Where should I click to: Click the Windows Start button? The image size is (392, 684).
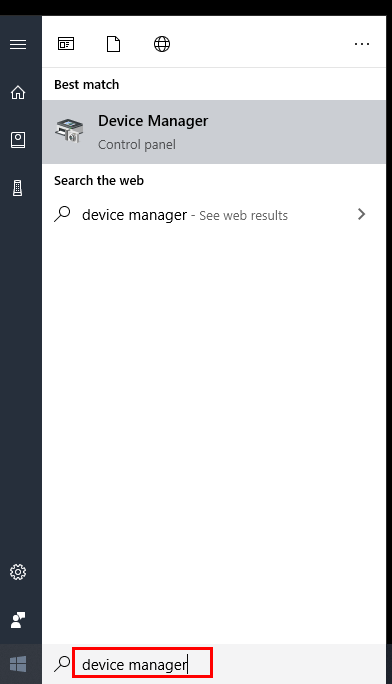point(18,664)
